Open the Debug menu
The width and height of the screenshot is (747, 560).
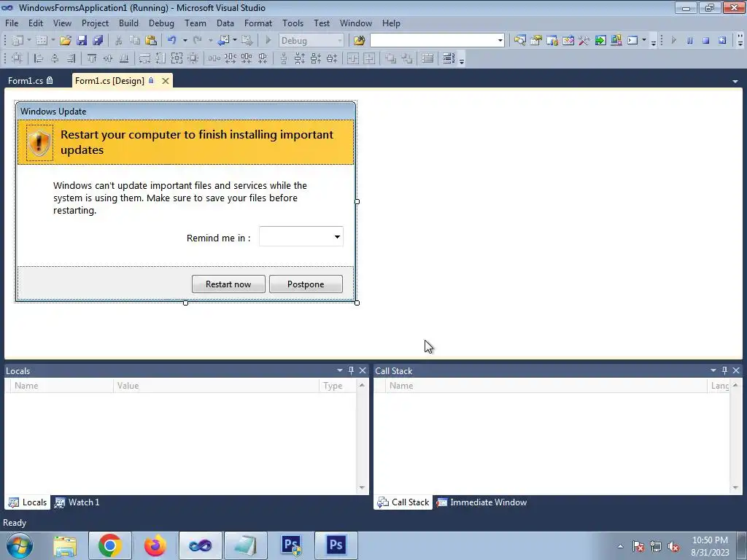[161, 23]
